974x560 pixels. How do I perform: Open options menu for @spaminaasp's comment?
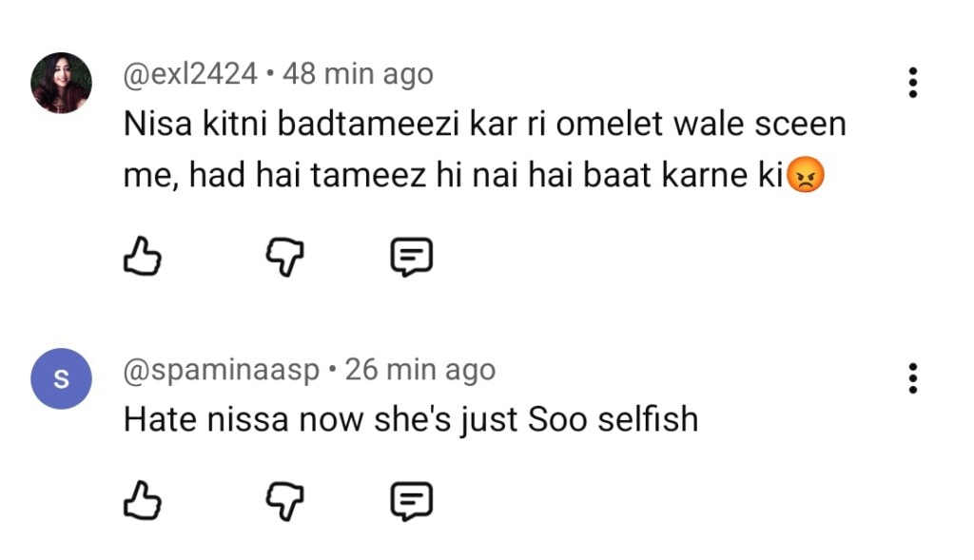point(912,378)
